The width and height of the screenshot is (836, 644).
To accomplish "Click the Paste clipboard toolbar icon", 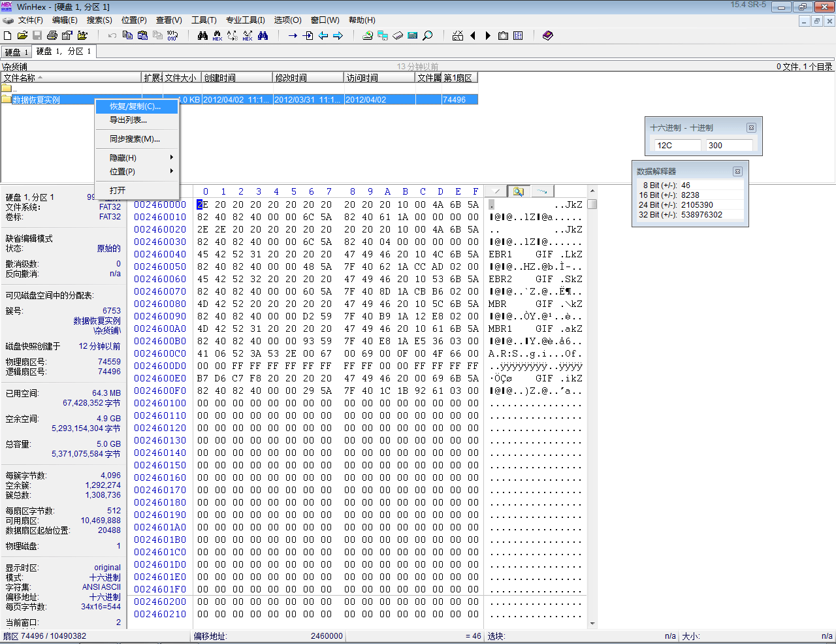I will tap(142, 35).
